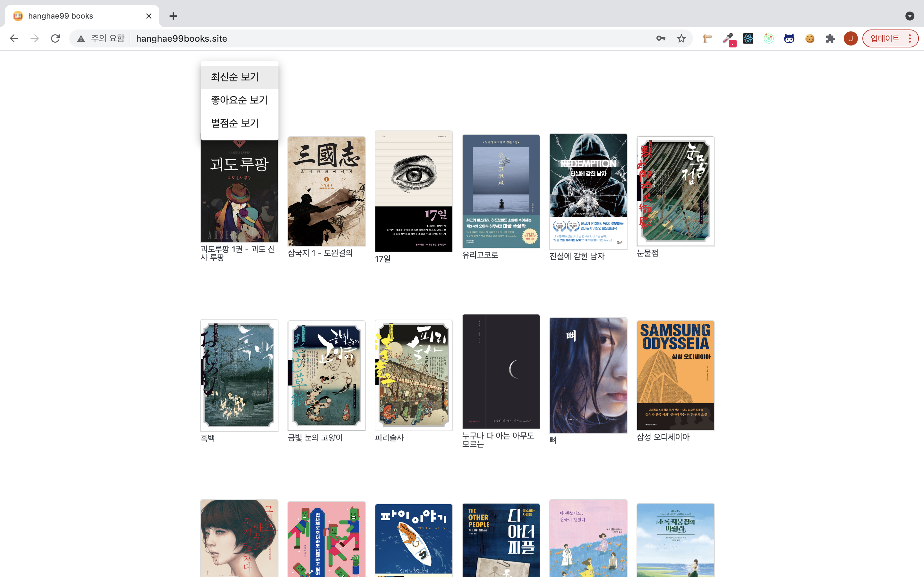Expand the tab search dropdown arrow
924x577 pixels.
pyautogui.click(x=910, y=16)
